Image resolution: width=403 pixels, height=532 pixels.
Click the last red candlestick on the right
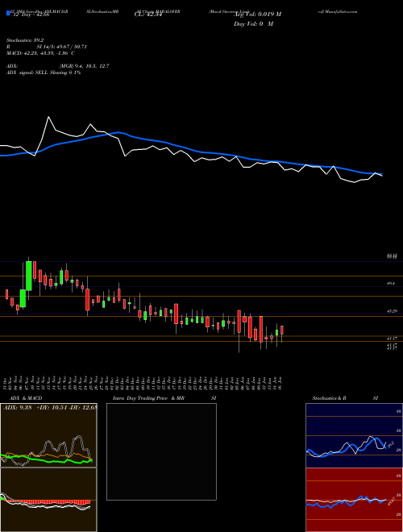[282, 330]
